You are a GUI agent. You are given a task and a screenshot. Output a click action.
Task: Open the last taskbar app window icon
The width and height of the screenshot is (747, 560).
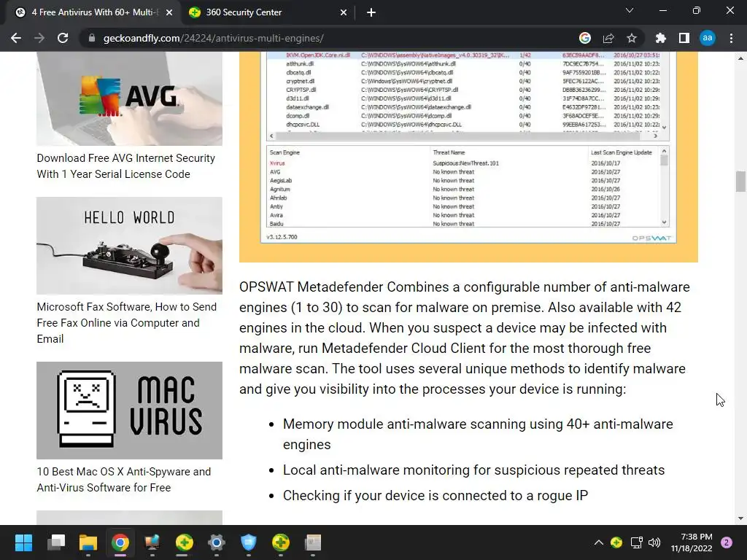tap(313, 542)
